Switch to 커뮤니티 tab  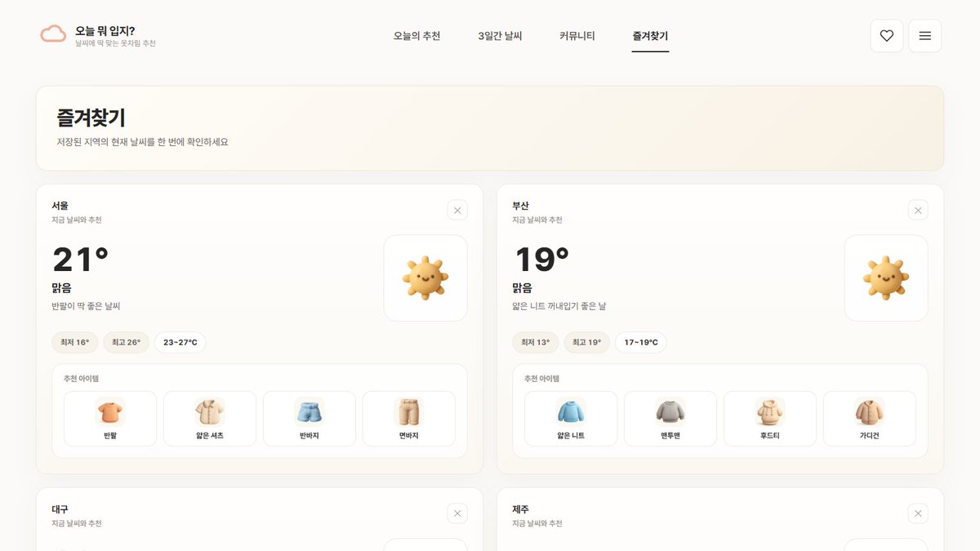(577, 36)
